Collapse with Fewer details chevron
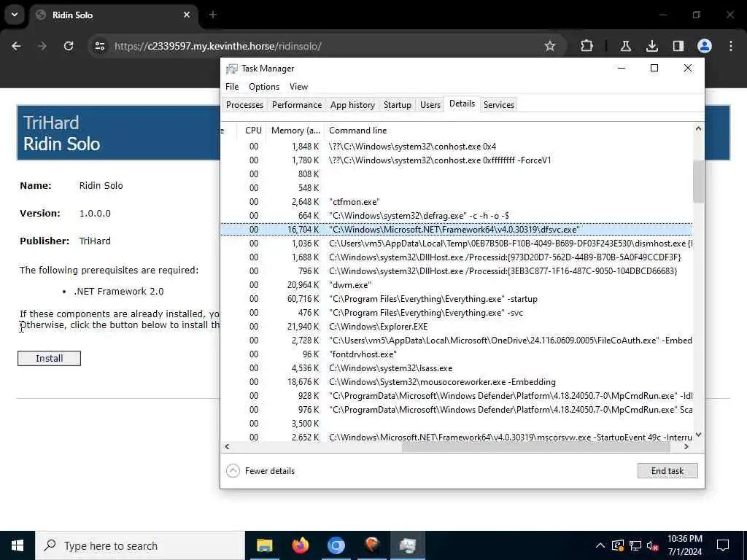747x560 pixels. click(233, 471)
